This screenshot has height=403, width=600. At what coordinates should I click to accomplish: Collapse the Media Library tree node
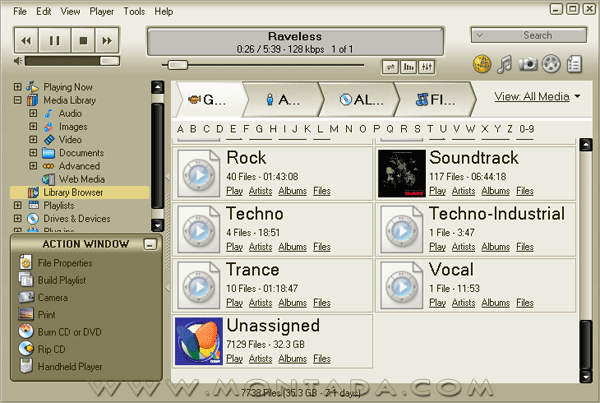[x=18, y=101]
